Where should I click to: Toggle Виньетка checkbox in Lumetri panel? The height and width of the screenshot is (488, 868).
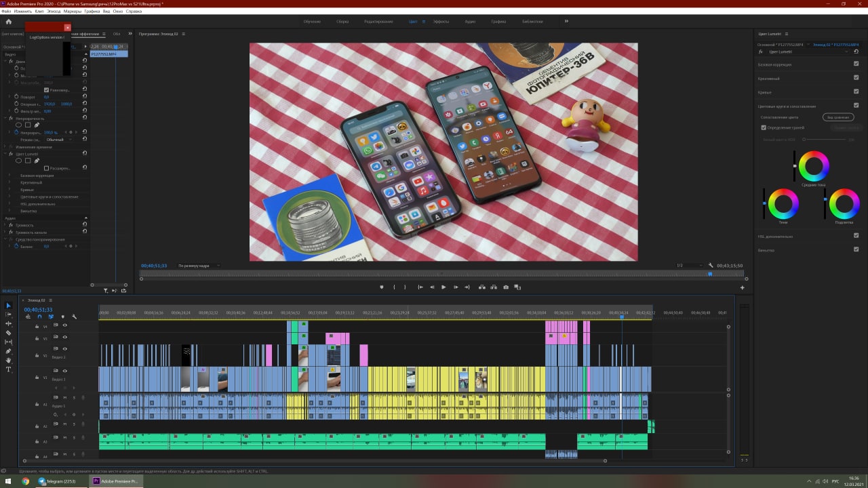pos(856,249)
